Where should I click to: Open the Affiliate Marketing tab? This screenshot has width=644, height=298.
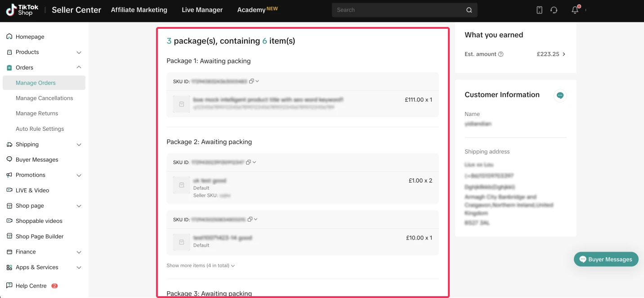point(139,10)
